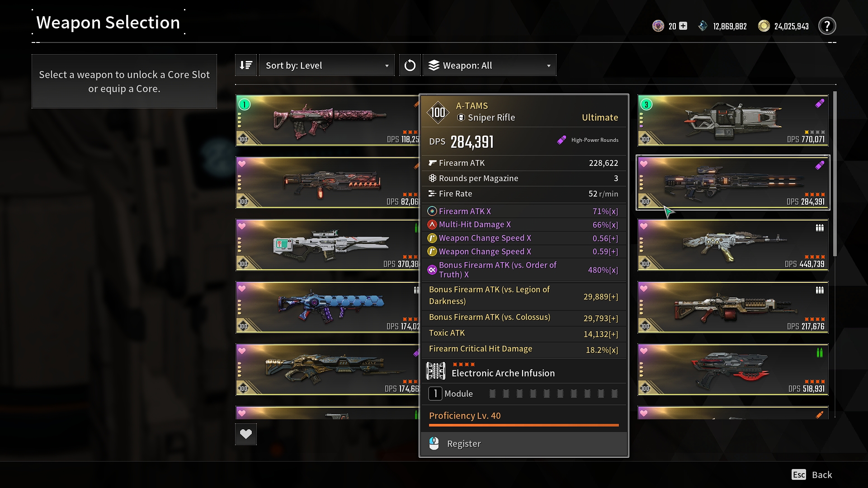Toggle favorite heart on DPS 518,931 weapon
The image size is (868, 488).
click(644, 351)
